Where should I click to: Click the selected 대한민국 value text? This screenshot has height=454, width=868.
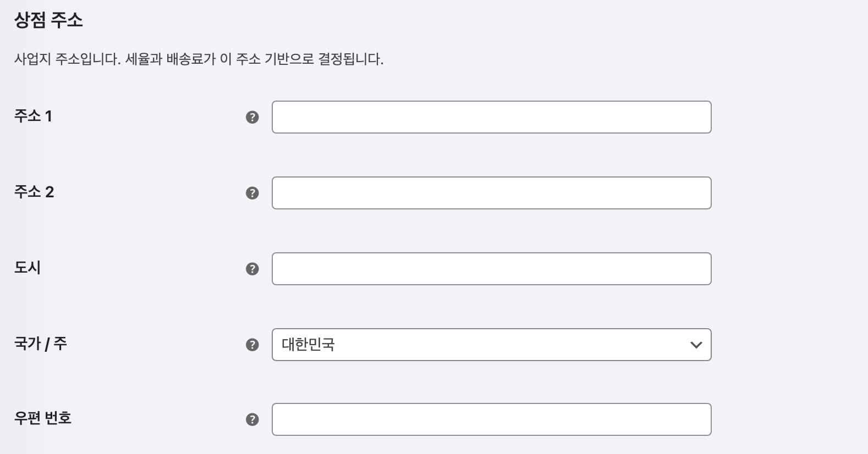pyautogui.click(x=308, y=345)
